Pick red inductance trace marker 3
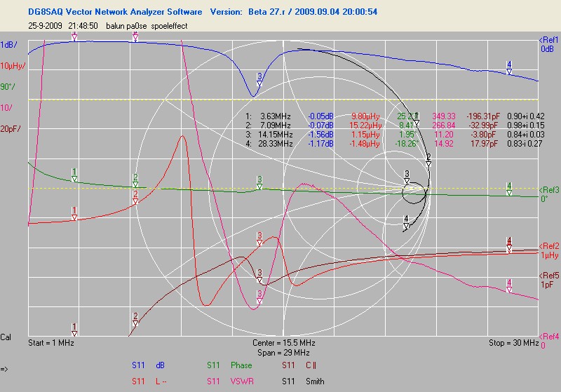This screenshot has height=392, width=561. pyautogui.click(x=259, y=239)
